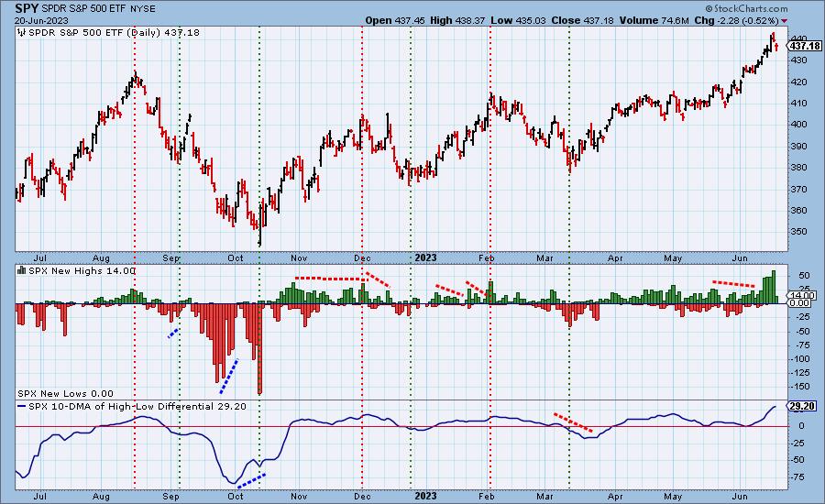
Task: Click the SPX New Lows 0.00 legend
Action: point(65,393)
